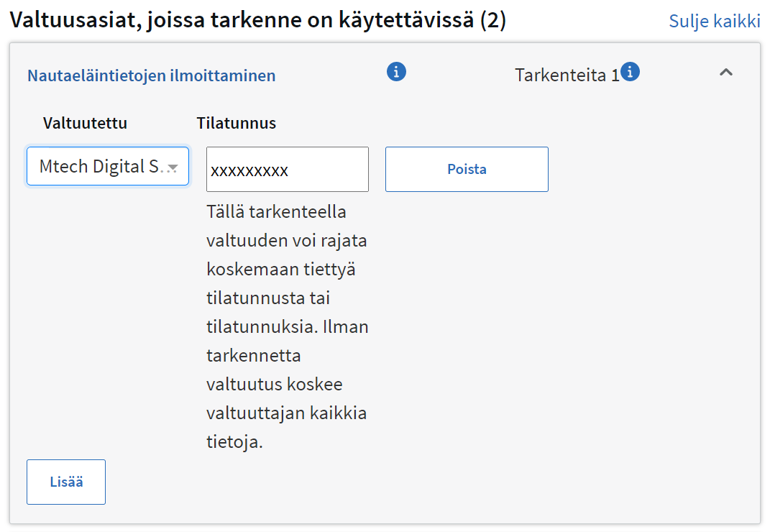Viewport: 770px width, 532px height.
Task: Collapse the Nautaeläintietojen ilmoittaminen panel
Action: pyautogui.click(x=727, y=73)
